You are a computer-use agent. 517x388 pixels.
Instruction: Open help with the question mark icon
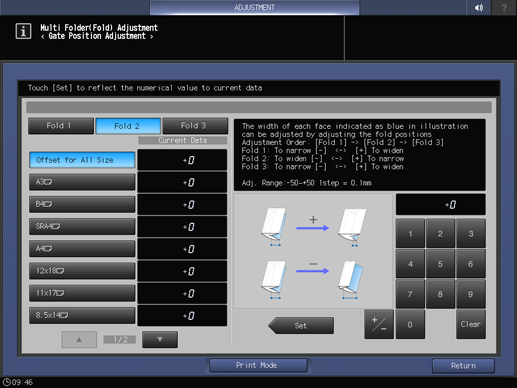pos(504,7)
